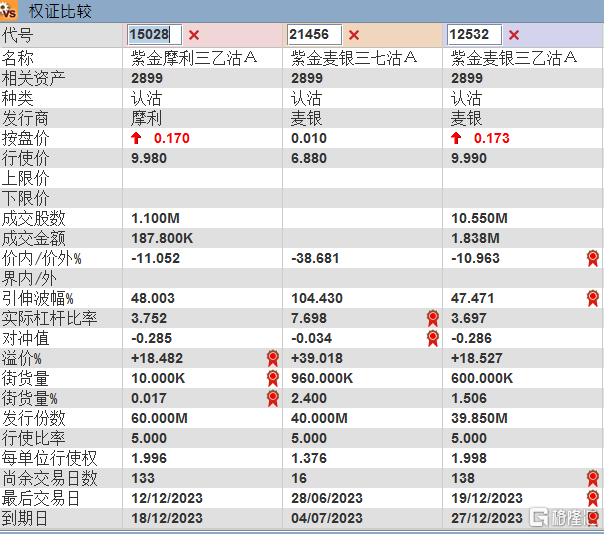This screenshot has width=604, height=534.
Task: Click the issuer 摩利 cell
Action: pos(146,119)
